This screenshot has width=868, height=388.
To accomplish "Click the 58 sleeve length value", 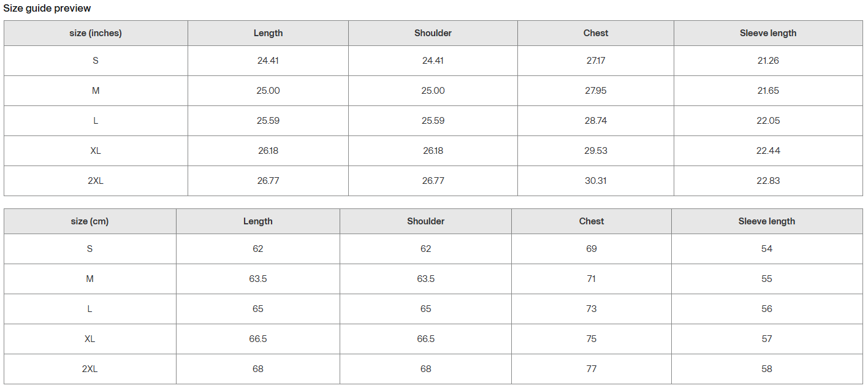I will click(767, 369).
